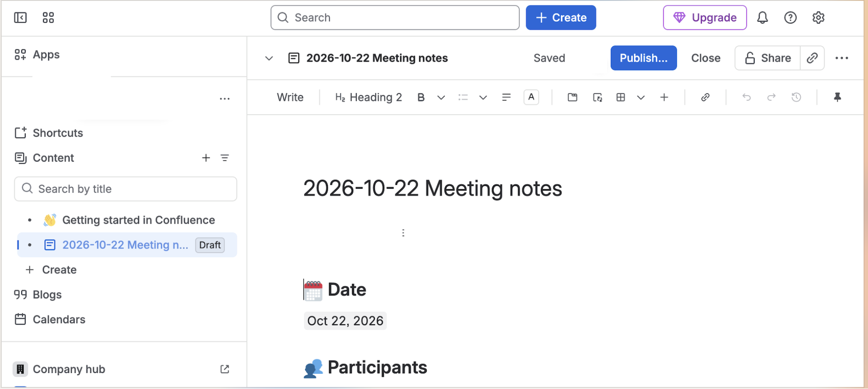The image size is (868, 389).
Task: Add new content with the plus icon
Action: pyautogui.click(x=206, y=158)
